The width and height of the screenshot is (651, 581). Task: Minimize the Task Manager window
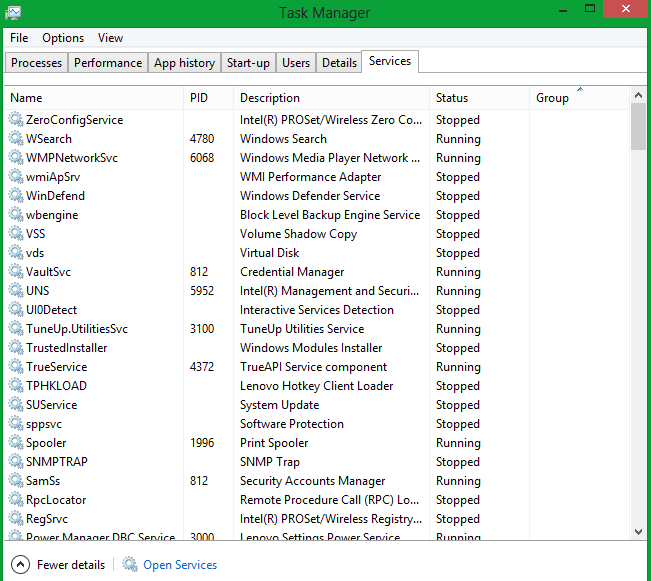point(563,10)
